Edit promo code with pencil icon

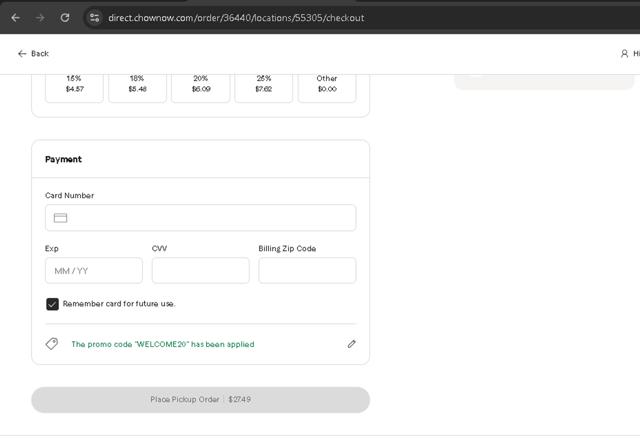(351, 344)
